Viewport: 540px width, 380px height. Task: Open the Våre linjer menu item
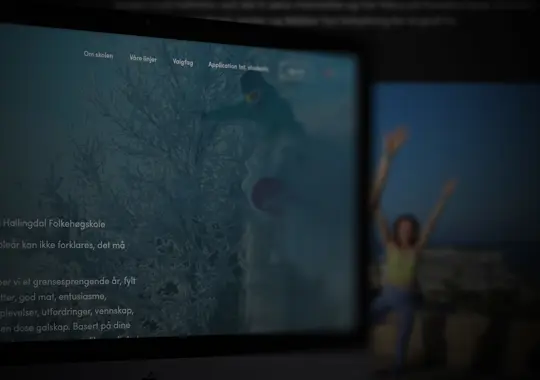tap(143, 59)
